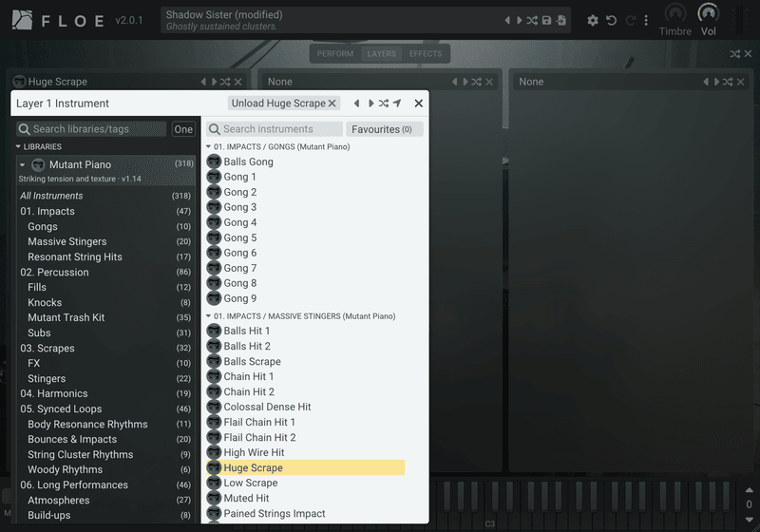The height and width of the screenshot is (532, 760).
Task: Close the Layer 1 Instrument picker
Action: point(419,104)
